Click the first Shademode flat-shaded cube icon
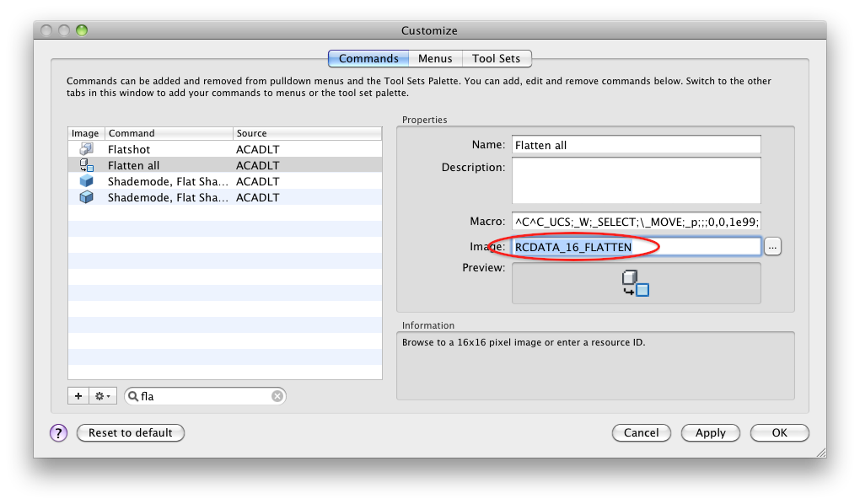 click(84, 180)
